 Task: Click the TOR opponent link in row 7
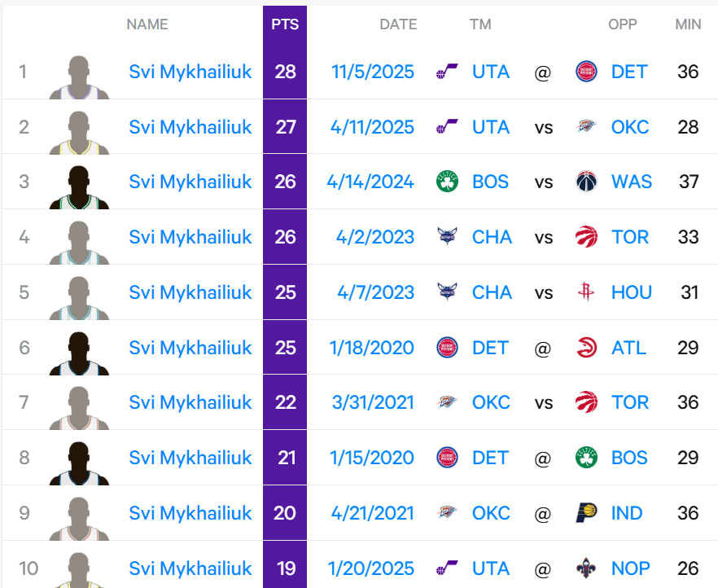click(630, 402)
